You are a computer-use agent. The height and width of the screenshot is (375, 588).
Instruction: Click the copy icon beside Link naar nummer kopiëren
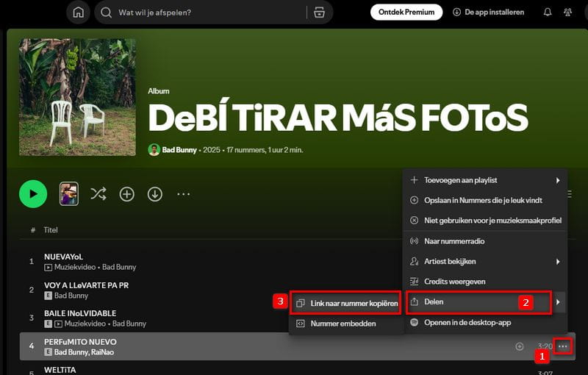click(x=301, y=304)
